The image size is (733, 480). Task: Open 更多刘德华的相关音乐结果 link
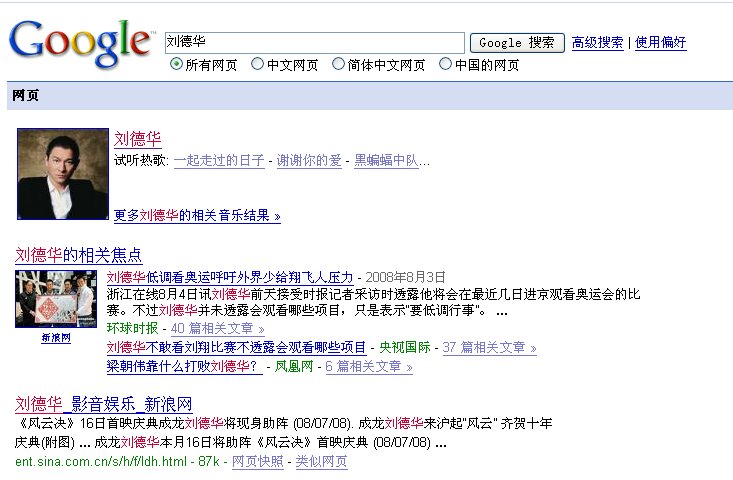pyautogui.click(x=197, y=215)
